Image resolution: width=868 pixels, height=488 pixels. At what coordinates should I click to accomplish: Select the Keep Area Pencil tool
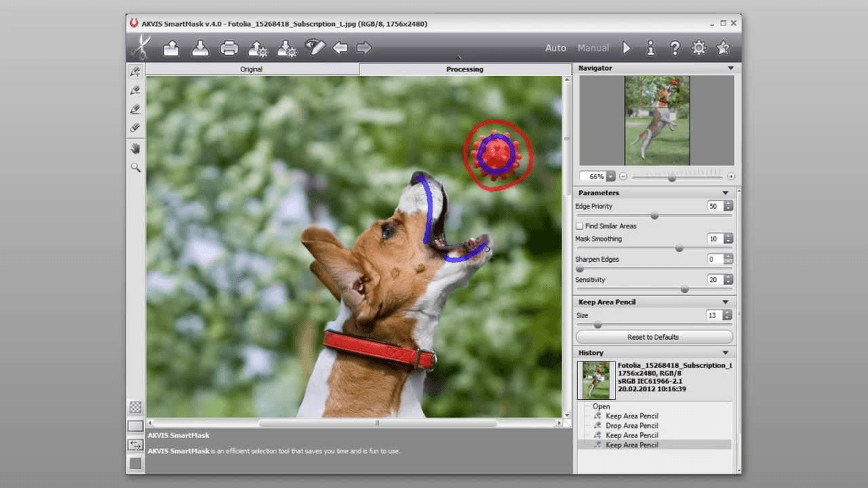coord(135,72)
